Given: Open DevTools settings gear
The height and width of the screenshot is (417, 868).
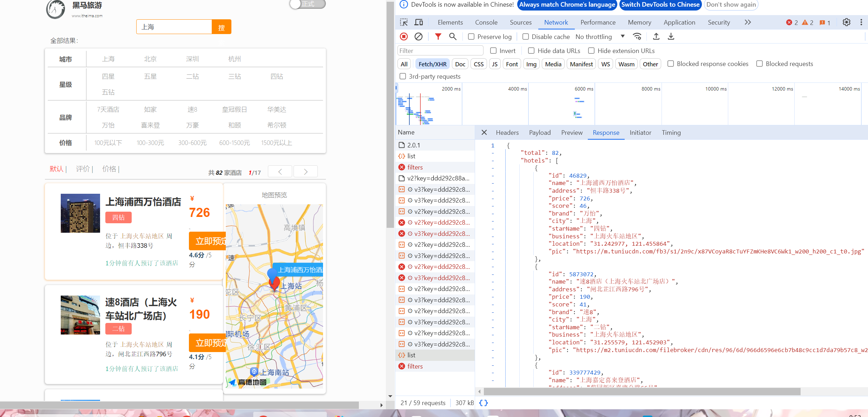Looking at the screenshot, I should tap(846, 22).
